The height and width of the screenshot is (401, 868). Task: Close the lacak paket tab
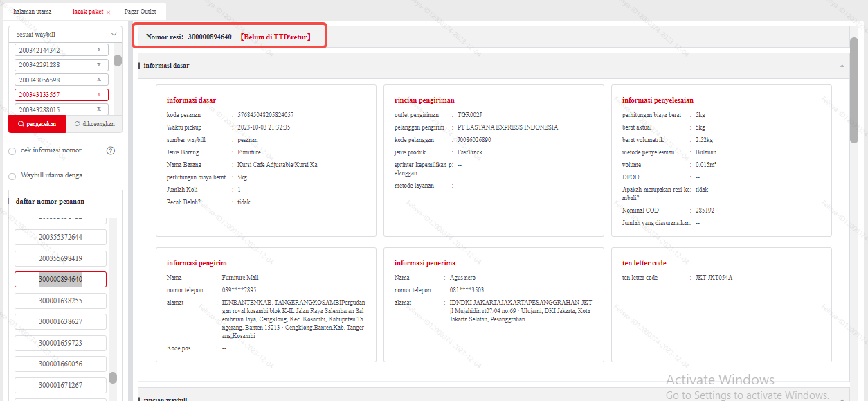pos(108,12)
